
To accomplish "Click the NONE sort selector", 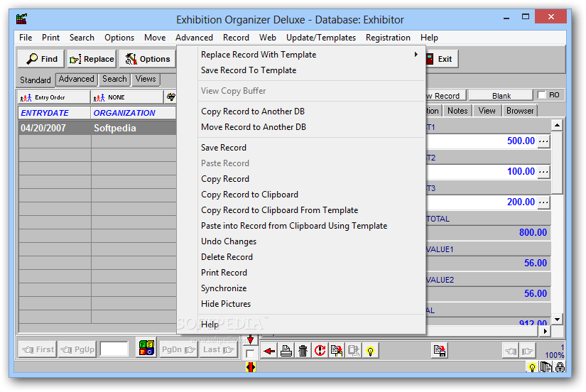I will [127, 97].
